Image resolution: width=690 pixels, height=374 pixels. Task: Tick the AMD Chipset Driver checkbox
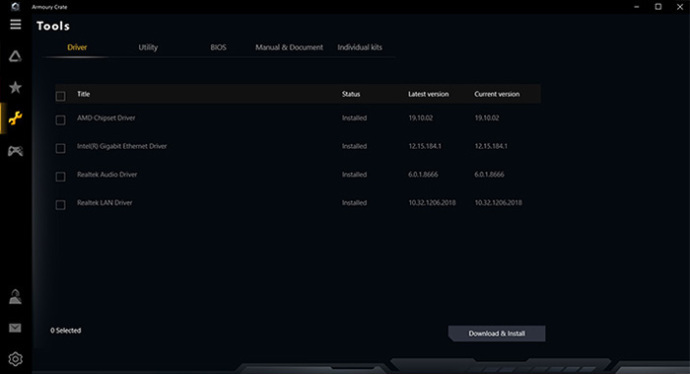tap(60, 120)
